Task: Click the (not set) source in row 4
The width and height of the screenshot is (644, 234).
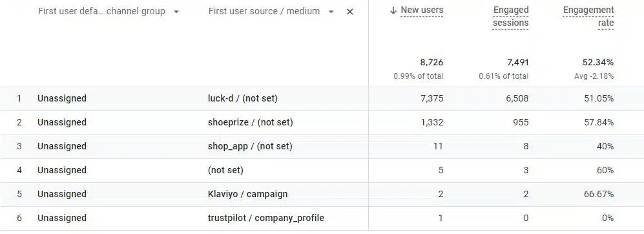Action: coord(225,170)
